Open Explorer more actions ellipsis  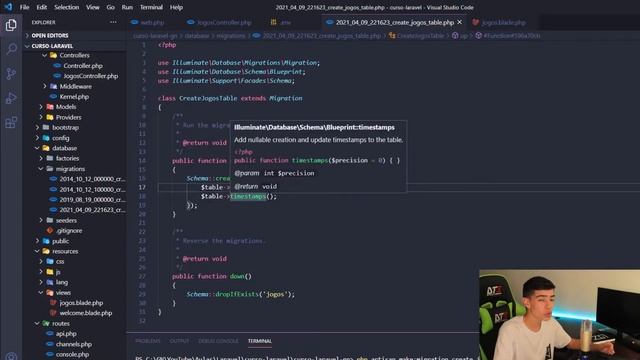point(113,22)
